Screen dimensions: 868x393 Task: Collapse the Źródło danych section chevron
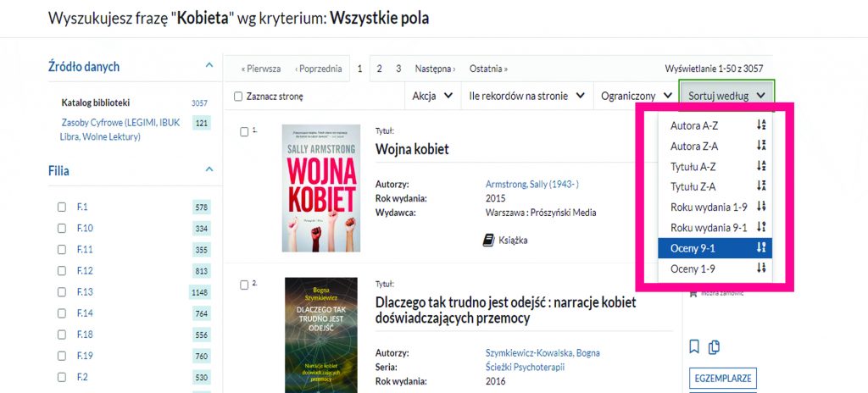point(209,66)
